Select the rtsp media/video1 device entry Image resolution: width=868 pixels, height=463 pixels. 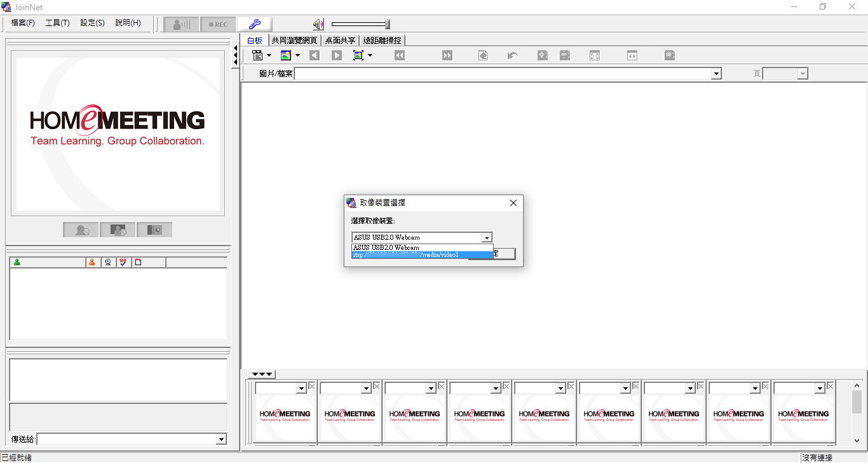[x=422, y=254]
